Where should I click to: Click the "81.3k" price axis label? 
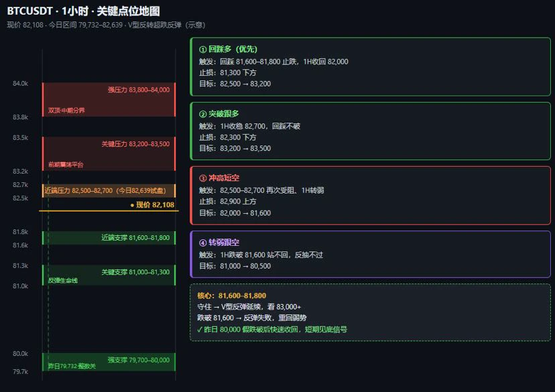tap(20, 266)
